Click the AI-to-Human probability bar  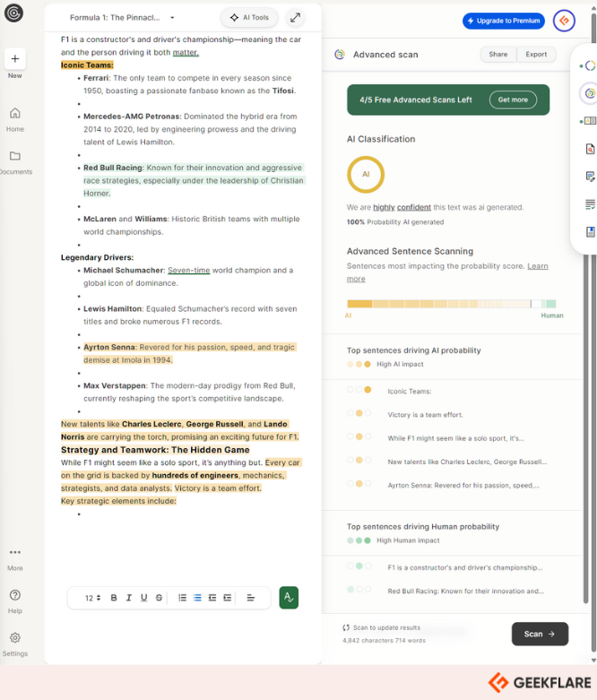click(452, 304)
